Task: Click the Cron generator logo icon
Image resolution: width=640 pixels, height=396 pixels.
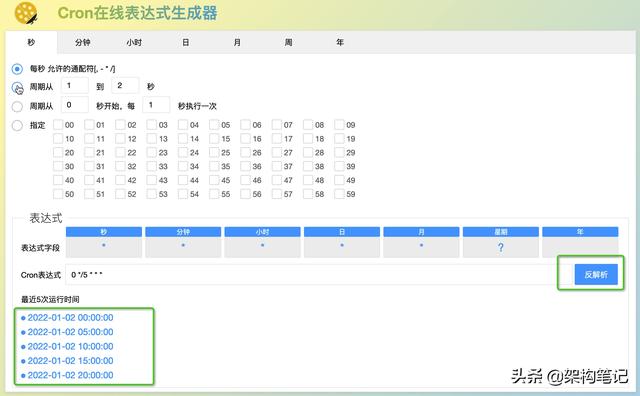Action: pos(27,13)
